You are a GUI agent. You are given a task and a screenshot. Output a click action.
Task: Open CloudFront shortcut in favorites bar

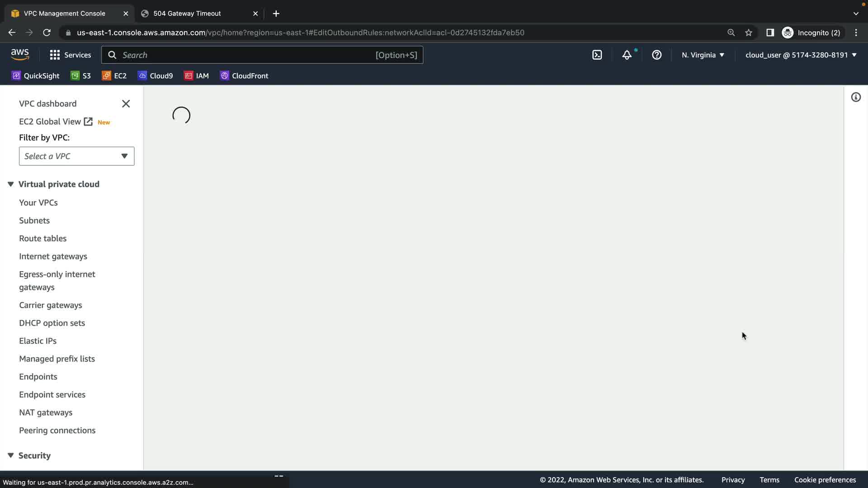point(244,76)
